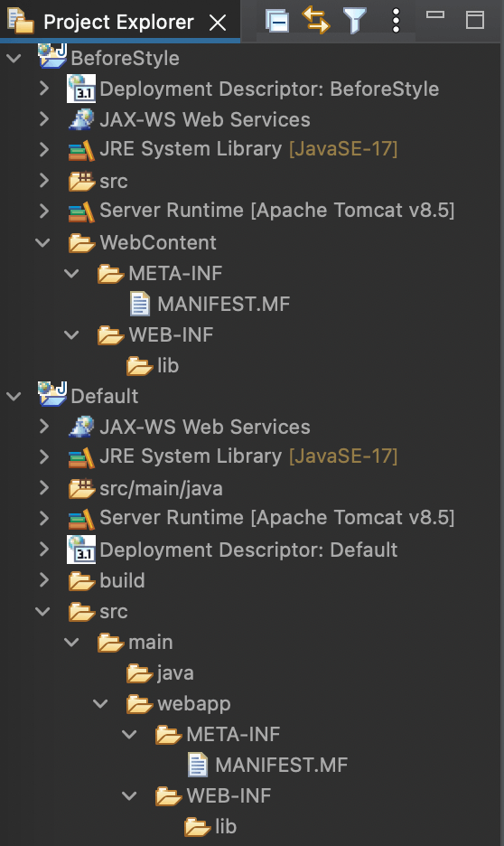
Task: Click the src/main/java package folder icon
Action: pyautogui.click(x=82, y=488)
